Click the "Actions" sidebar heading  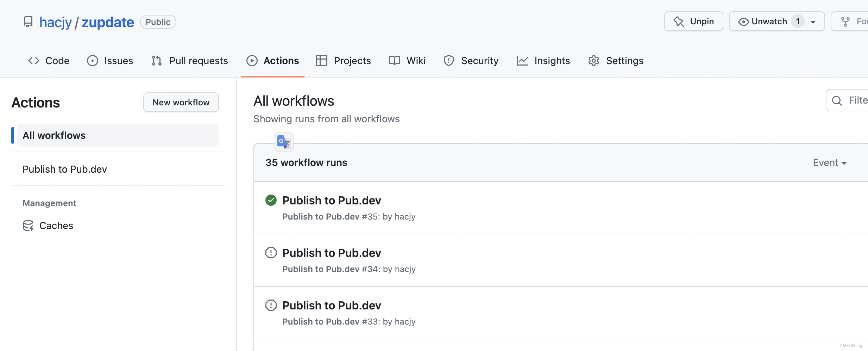(x=36, y=103)
